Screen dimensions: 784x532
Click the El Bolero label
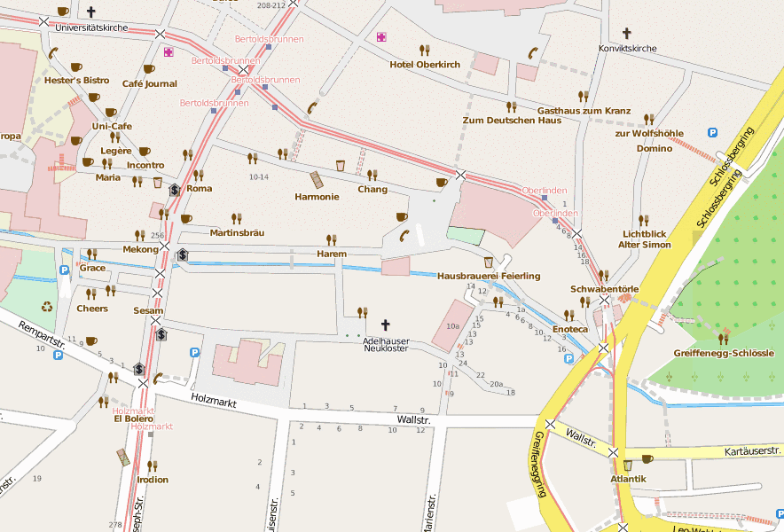click(x=134, y=419)
